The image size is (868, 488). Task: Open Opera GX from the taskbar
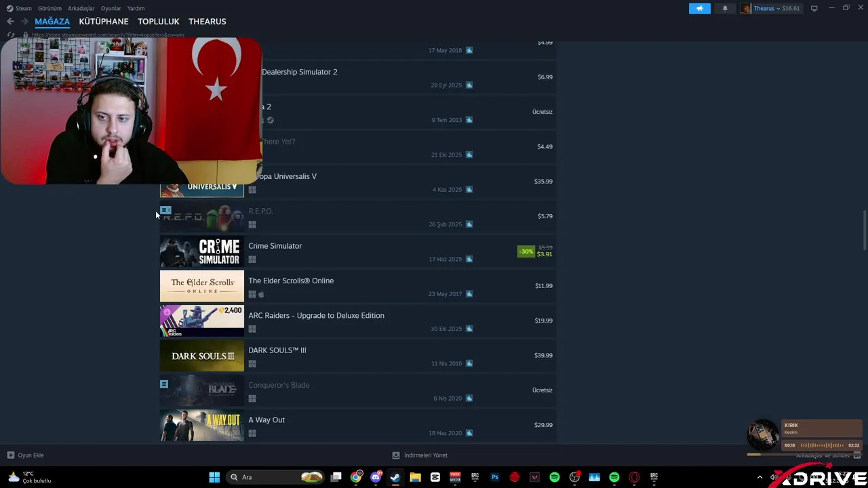coord(634,477)
